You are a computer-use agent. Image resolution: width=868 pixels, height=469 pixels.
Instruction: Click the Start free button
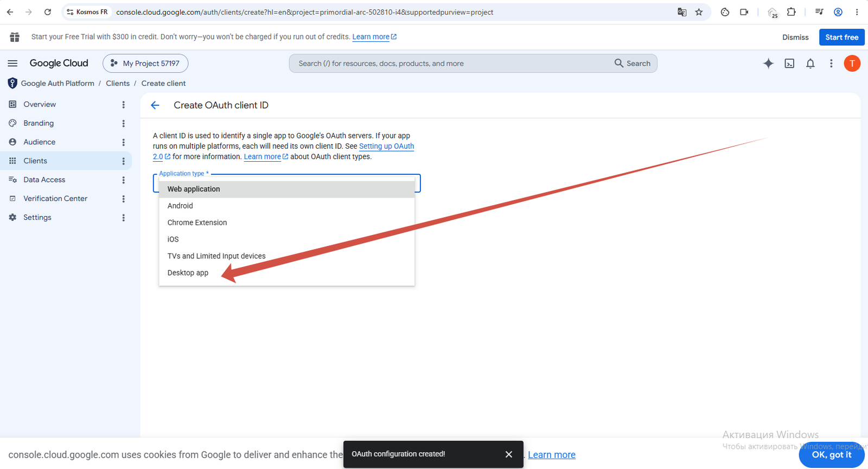(x=841, y=37)
